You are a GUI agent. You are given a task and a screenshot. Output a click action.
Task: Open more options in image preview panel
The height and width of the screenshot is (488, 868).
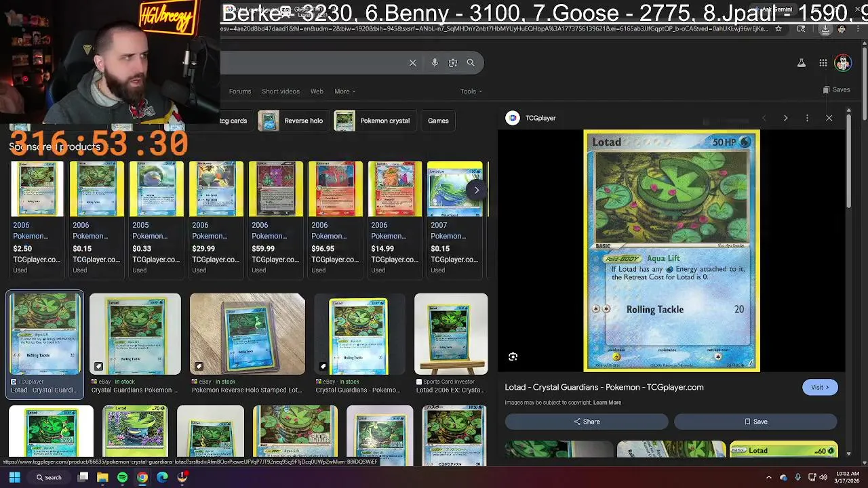(807, 118)
